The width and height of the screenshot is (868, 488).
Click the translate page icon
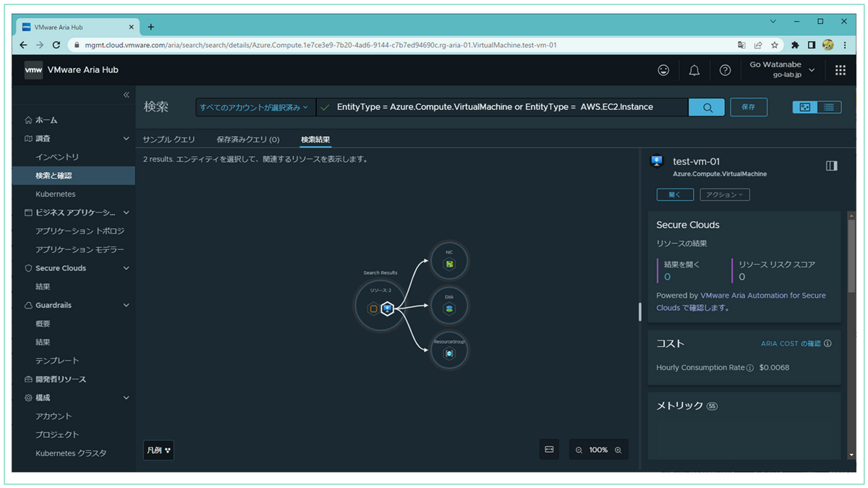(741, 45)
